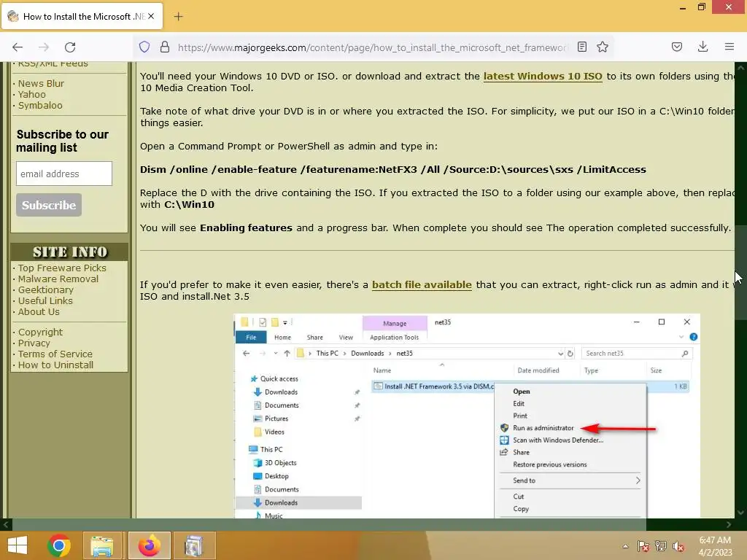Save page to Pocket
This screenshot has height=560, width=747.
click(676, 47)
